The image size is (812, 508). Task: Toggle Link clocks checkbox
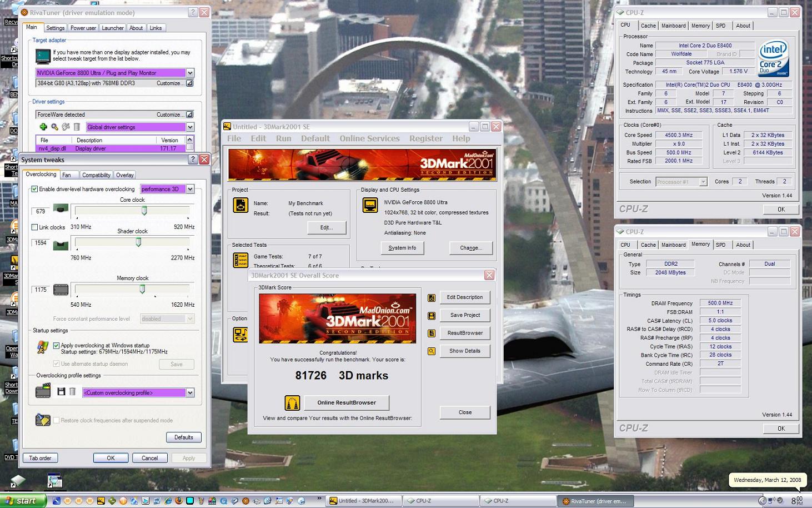click(x=34, y=227)
